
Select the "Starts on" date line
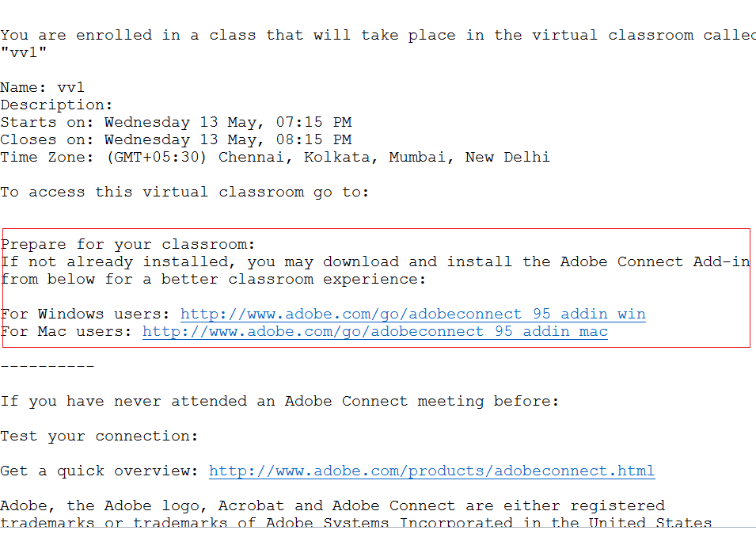click(x=176, y=122)
